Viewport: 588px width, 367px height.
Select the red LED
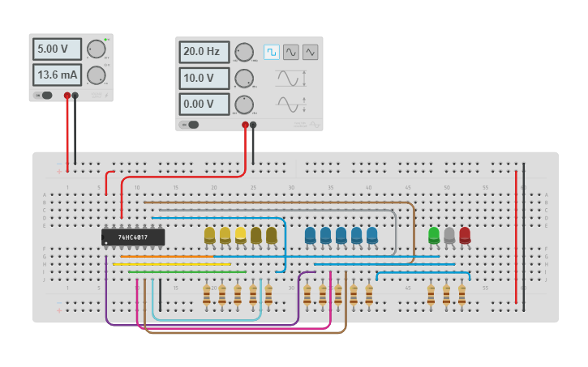[x=465, y=235]
